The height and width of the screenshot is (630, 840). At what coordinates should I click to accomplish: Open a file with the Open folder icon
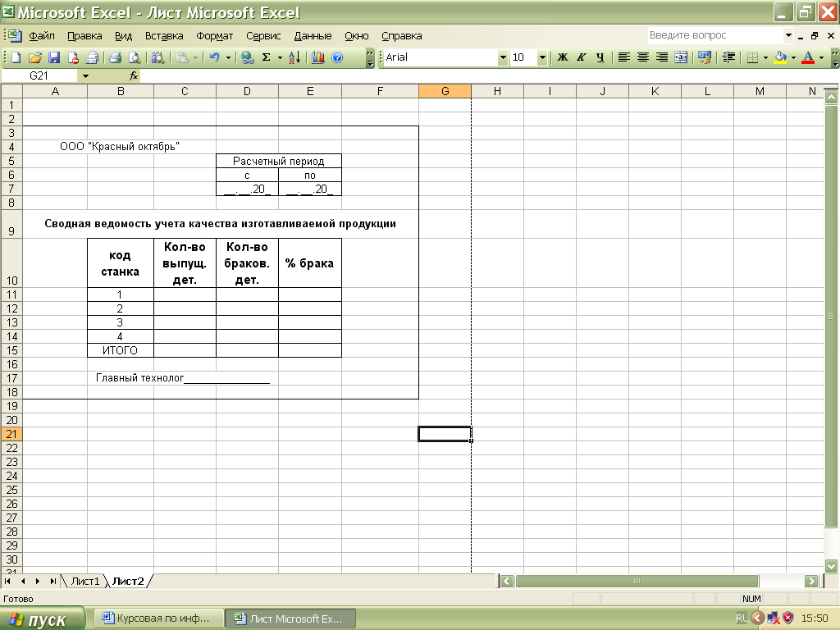(x=35, y=57)
